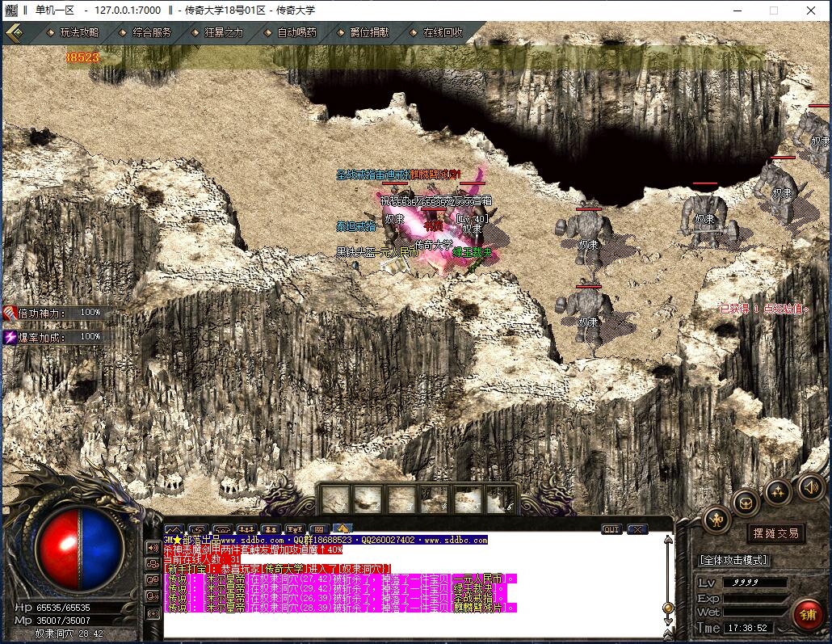The width and height of the screenshot is (832, 644).
Task: Select quick slot 4 in the belt bar
Action: click(x=435, y=499)
